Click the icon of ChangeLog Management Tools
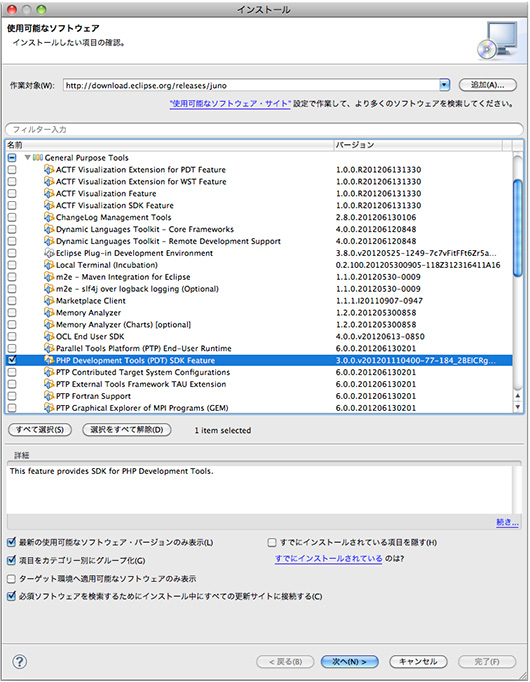 coord(49,217)
